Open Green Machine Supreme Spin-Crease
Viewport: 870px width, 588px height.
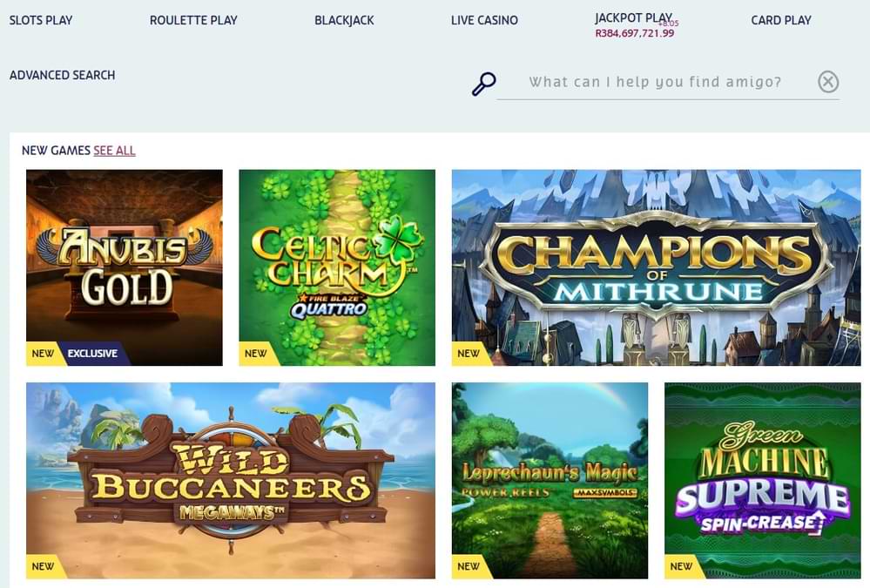[x=762, y=480]
